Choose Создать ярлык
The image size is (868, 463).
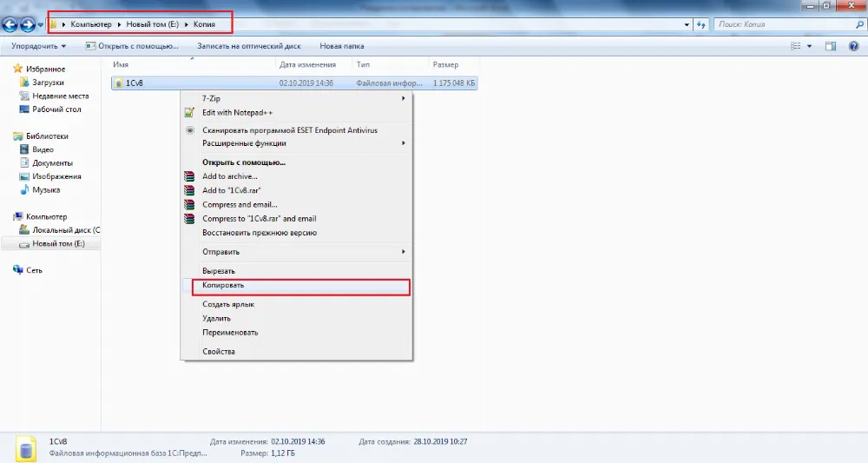297,304
